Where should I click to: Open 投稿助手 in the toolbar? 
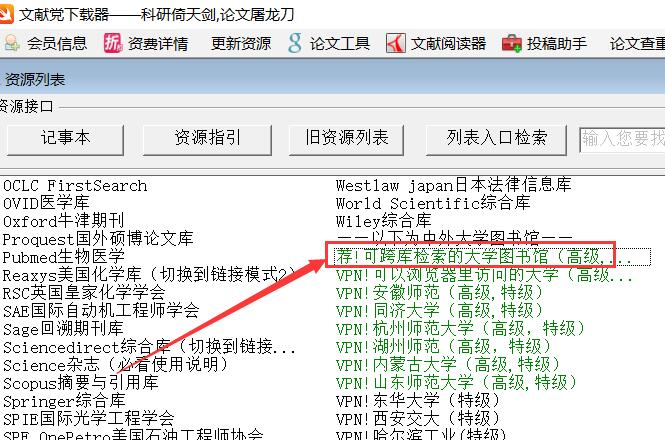pyautogui.click(x=556, y=43)
